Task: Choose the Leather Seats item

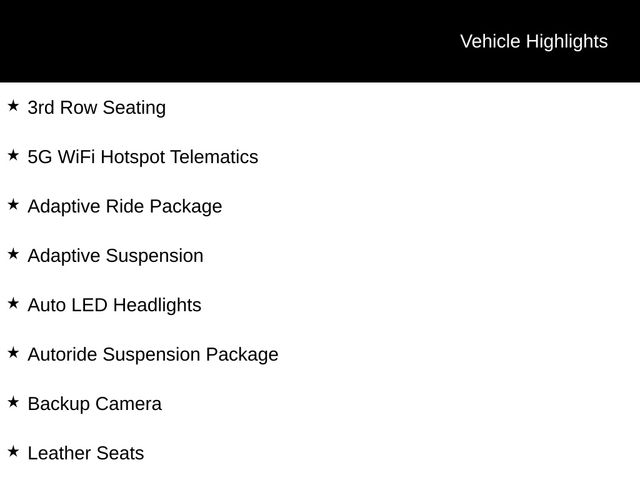Action: coord(86,453)
